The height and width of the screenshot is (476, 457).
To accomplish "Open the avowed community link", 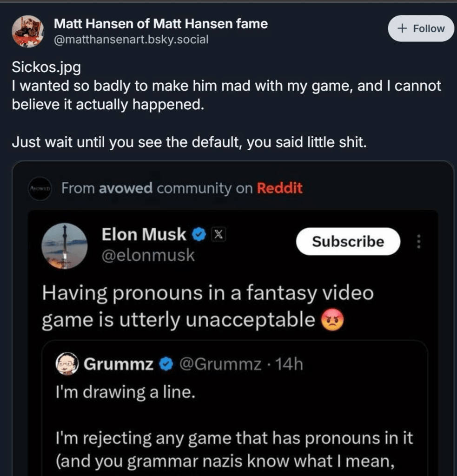I will 126,188.
